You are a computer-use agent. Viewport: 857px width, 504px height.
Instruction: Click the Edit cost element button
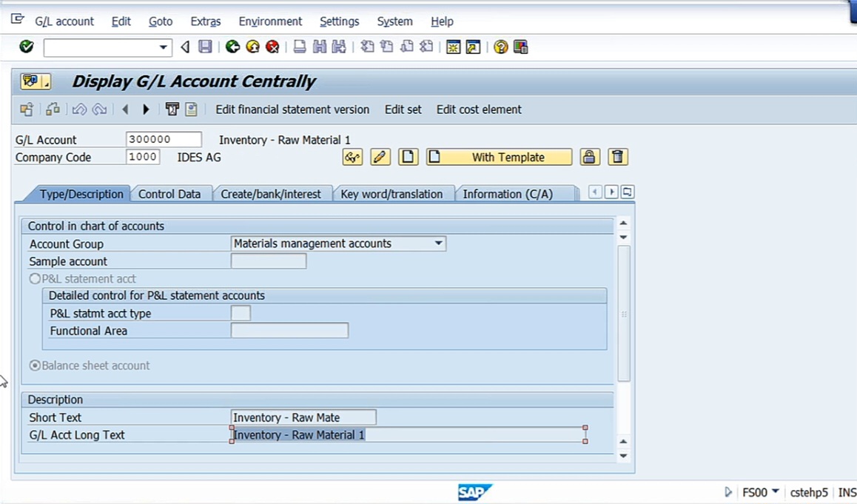[479, 110]
